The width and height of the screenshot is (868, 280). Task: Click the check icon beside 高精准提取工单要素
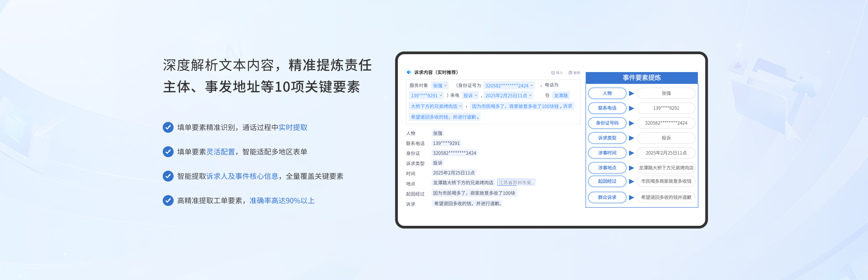[x=168, y=201]
